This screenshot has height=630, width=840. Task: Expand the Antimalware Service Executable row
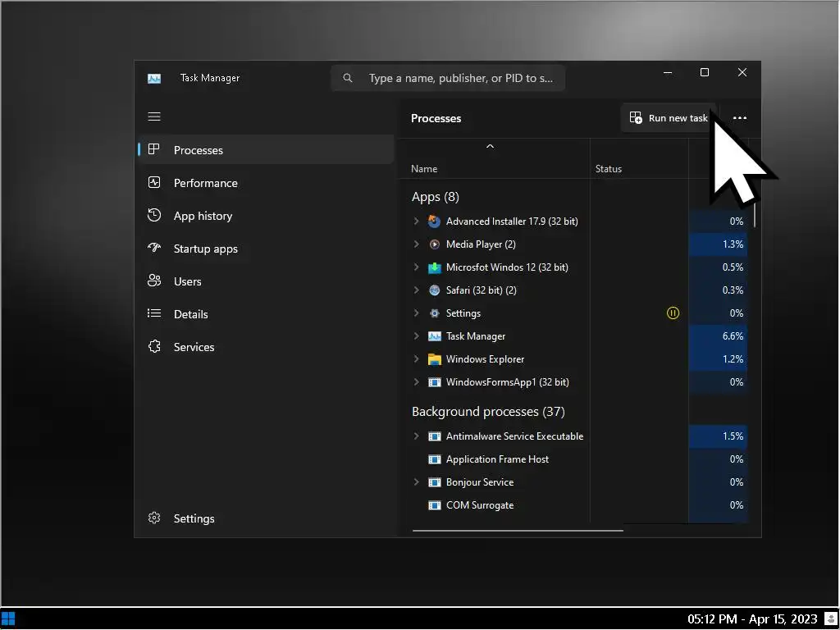tap(416, 436)
